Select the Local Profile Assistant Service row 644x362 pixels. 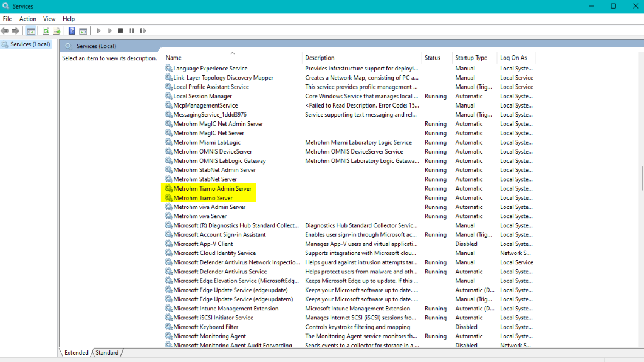click(x=349, y=87)
